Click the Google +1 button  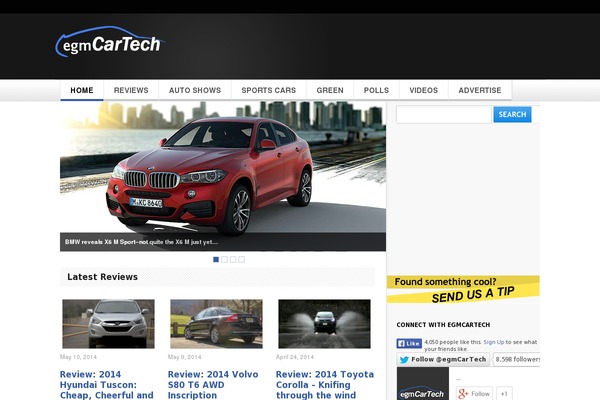point(504,393)
